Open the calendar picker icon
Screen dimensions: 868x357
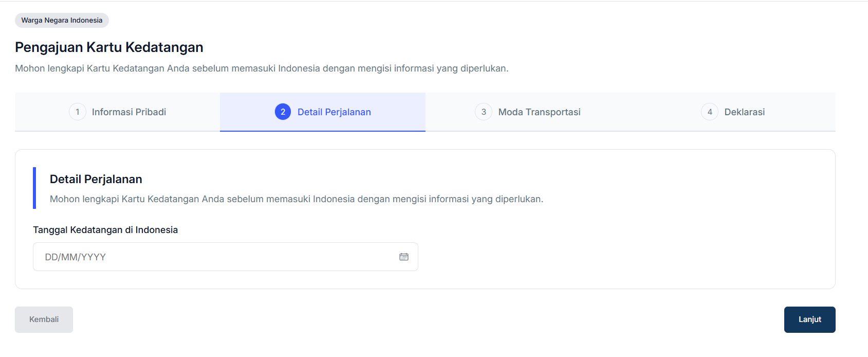[404, 257]
